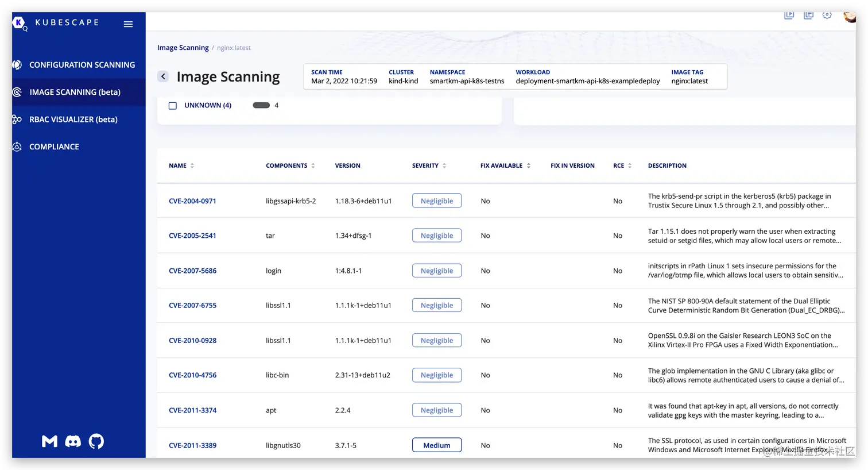The height and width of the screenshot is (470, 868).
Task: Check the UNKNOWN (4) severity filter
Action: (x=172, y=106)
